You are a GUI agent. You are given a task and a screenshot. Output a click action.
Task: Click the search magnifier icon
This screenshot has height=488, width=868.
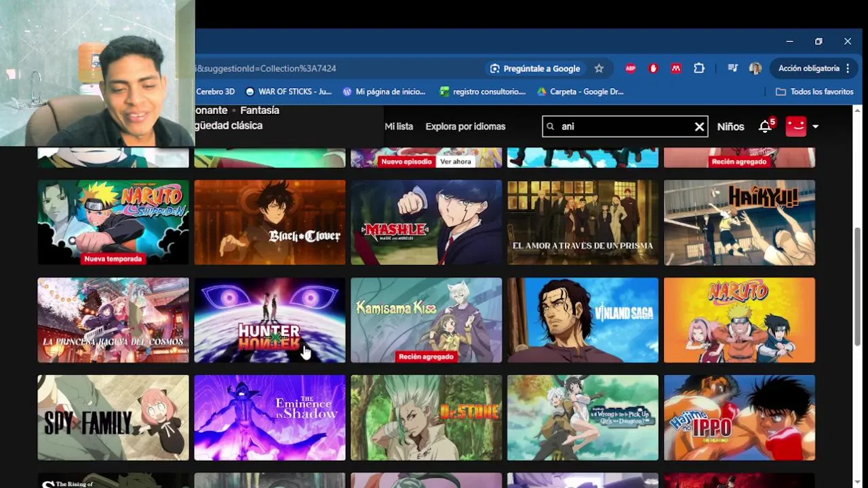[x=551, y=127]
